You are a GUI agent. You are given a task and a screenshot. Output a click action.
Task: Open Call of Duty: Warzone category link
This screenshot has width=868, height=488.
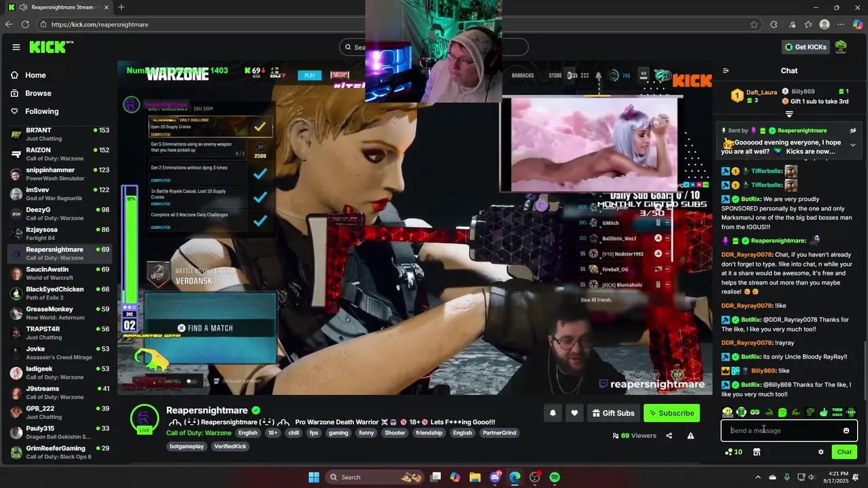tap(199, 432)
